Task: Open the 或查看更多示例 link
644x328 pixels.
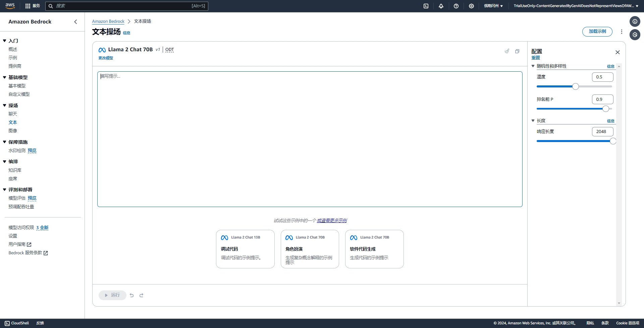Action: click(332, 220)
